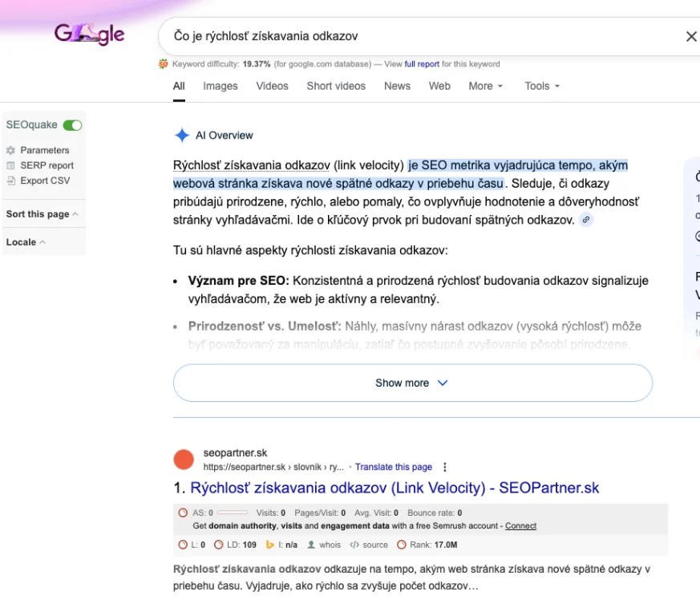Image resolution: width=700 pixels, height=616 pixels.
Task: Open SEOquake Parameters gear icon
Action: (x=11, y=150)
